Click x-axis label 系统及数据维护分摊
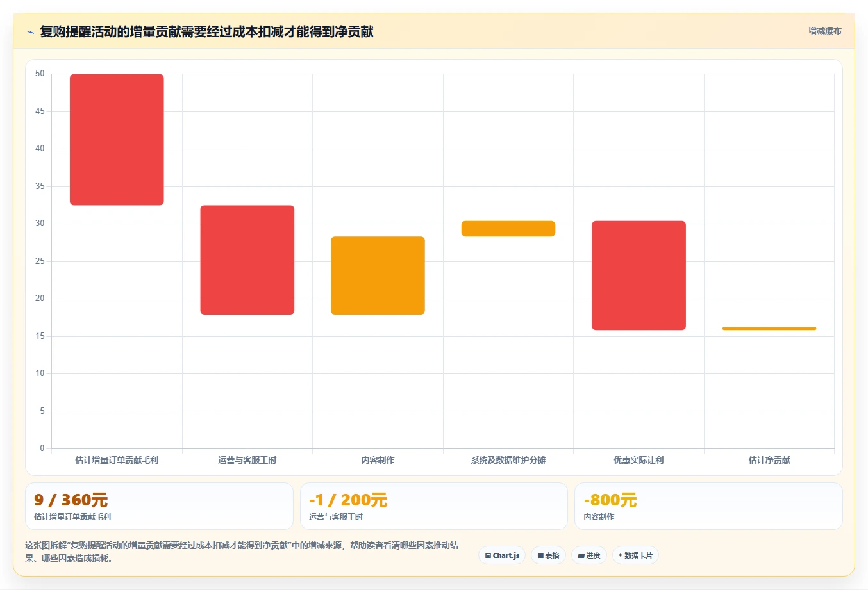868x590 pixels. tap(508, 460)
